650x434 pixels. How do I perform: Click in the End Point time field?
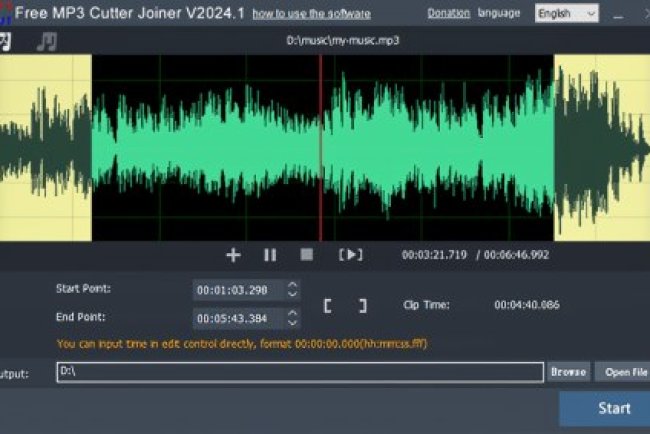(238, 318)
